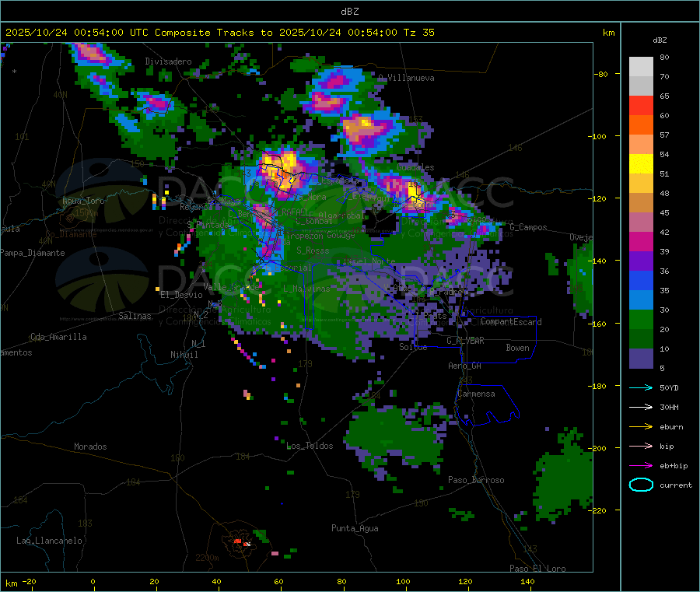Screen dimensions: 700x592
Task: Click the G_Campos map label
Action: click(x=529, y=227)
